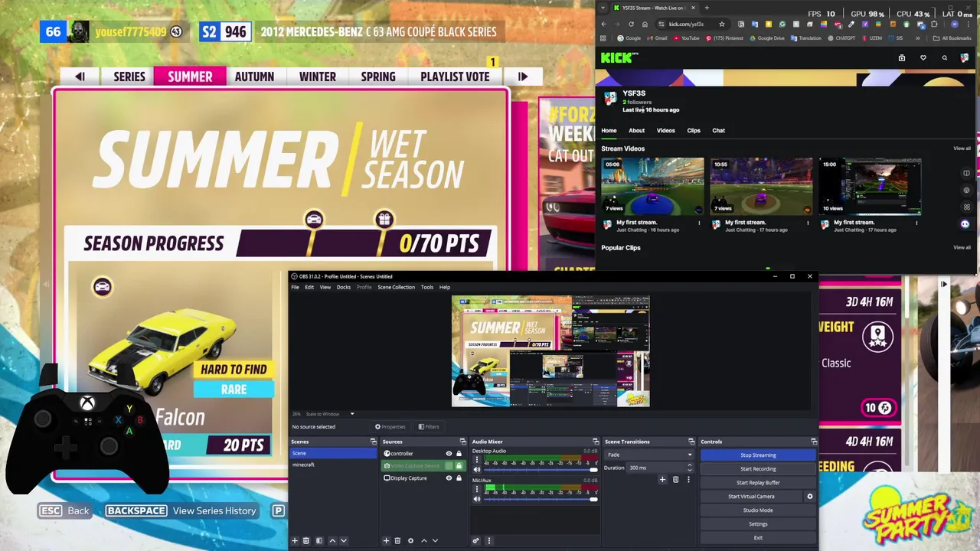Open Kick profile avatar menu

[964, 58]
